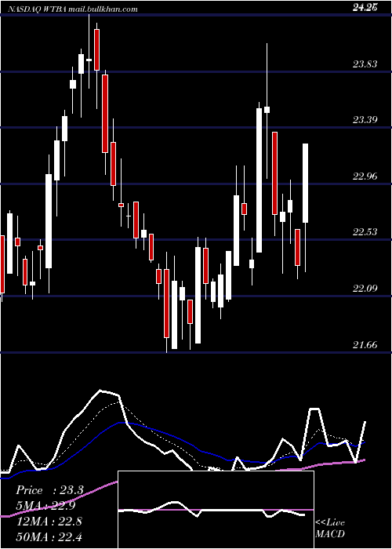Click the 21.66 price axis label

pyautogui.click(x=365, y=344)
